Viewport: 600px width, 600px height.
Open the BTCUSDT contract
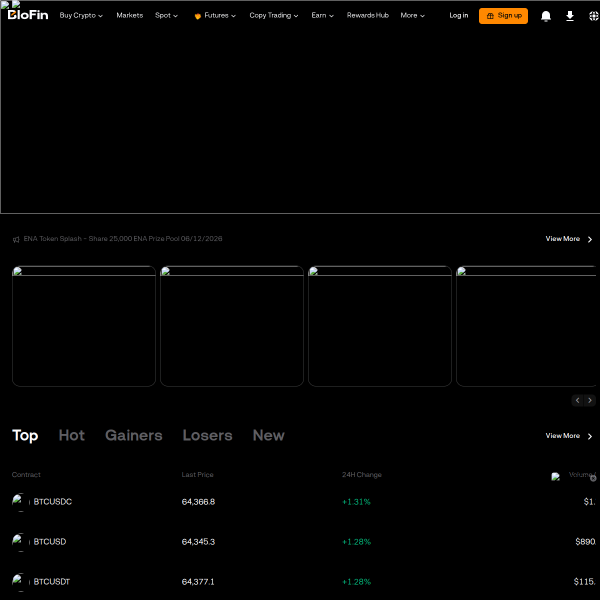[52, 582]
